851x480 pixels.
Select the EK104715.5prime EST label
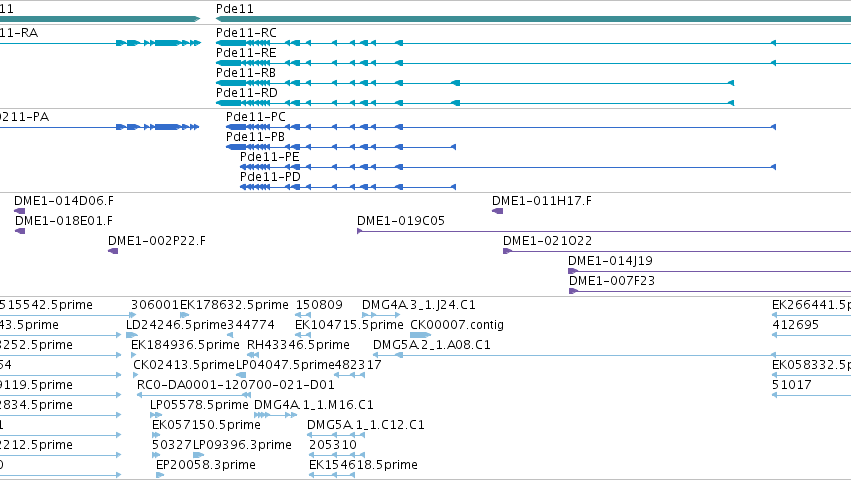click(349, 325)
